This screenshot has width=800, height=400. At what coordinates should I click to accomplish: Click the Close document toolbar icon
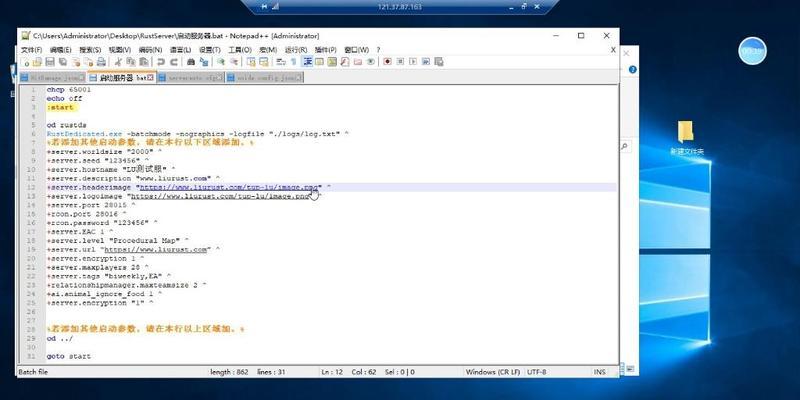tap(76, 62)
